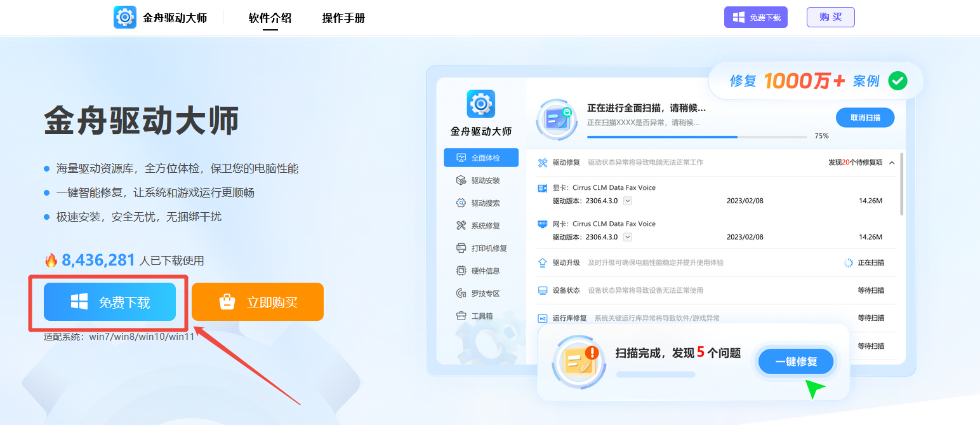The image size is (980, 425).
Task: Collapse the 发现20个待修复项 chevron
Action: [x=892, y=163]
